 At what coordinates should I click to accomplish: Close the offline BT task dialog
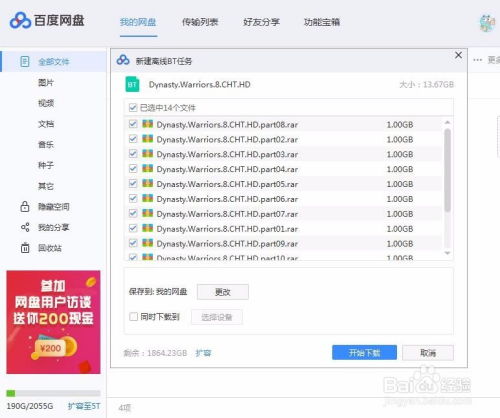pyautogui.click(x=458, y=55)
